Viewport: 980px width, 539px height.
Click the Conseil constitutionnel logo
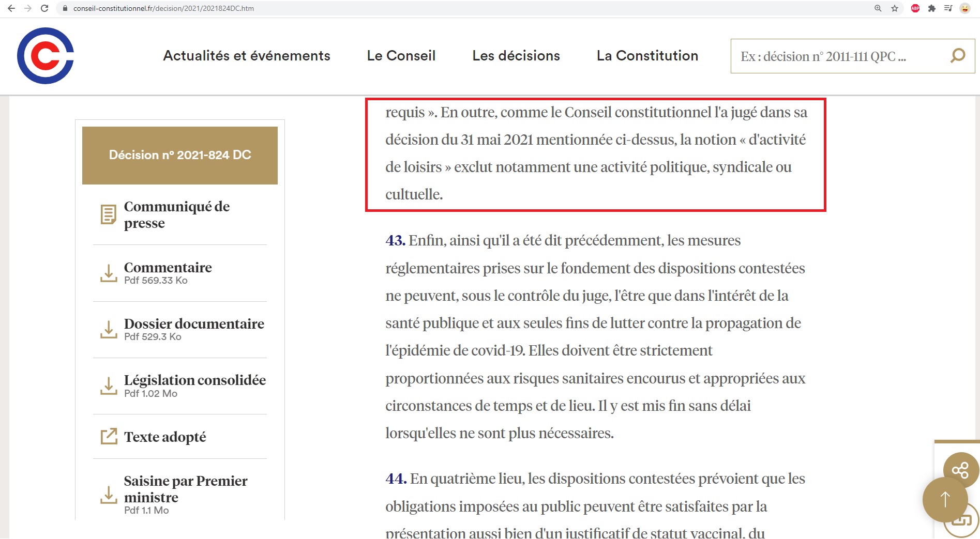46,56
